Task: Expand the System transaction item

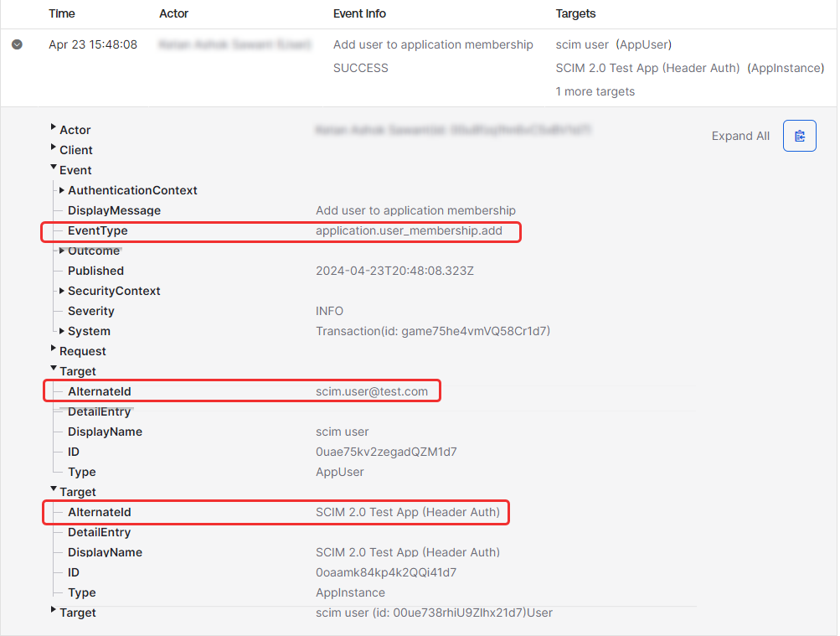Action: point(63,331)
